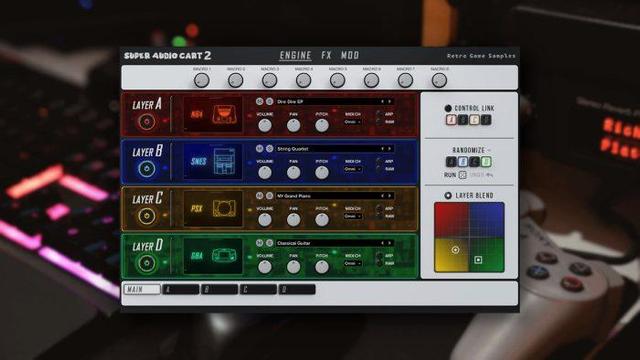Click the Super Audio Cart 2 logo
Image resolution: width=640 pixels, height=360 pixels.
tap(167, 56)
